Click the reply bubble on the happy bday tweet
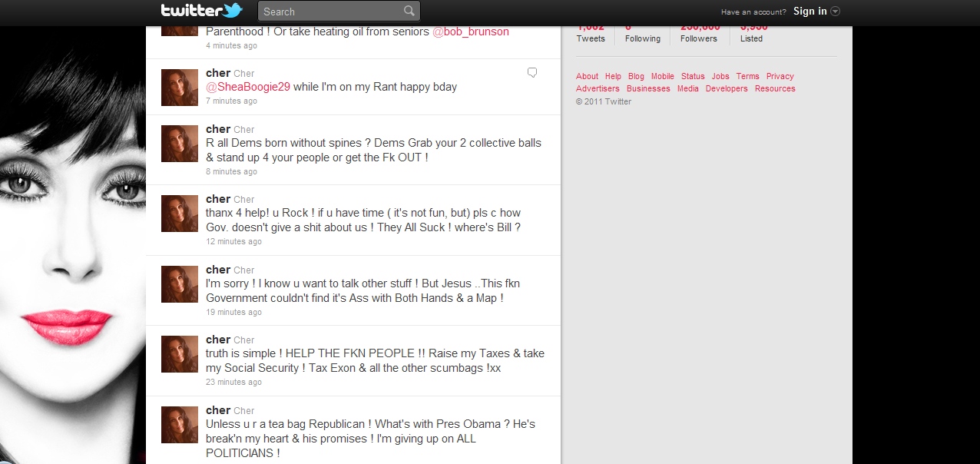The image size is (980, 464). tap(531, 73)
